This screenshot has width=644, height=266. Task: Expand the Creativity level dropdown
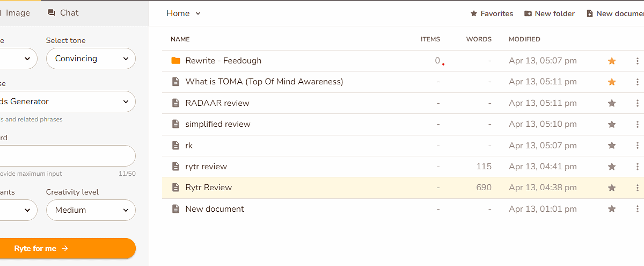pyautogui.click(x=91, y=210)
